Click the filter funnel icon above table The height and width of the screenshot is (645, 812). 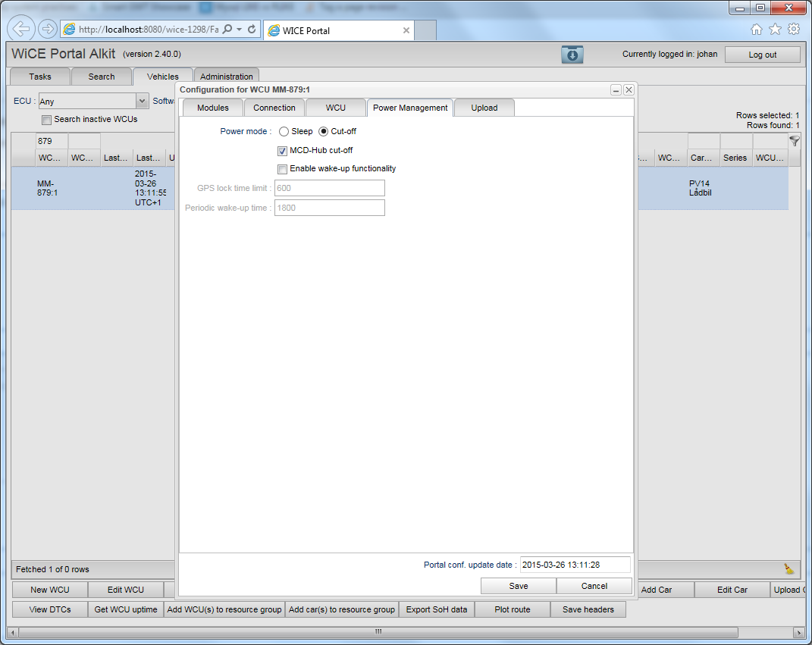pyautogui.click(x=794, y=141)
